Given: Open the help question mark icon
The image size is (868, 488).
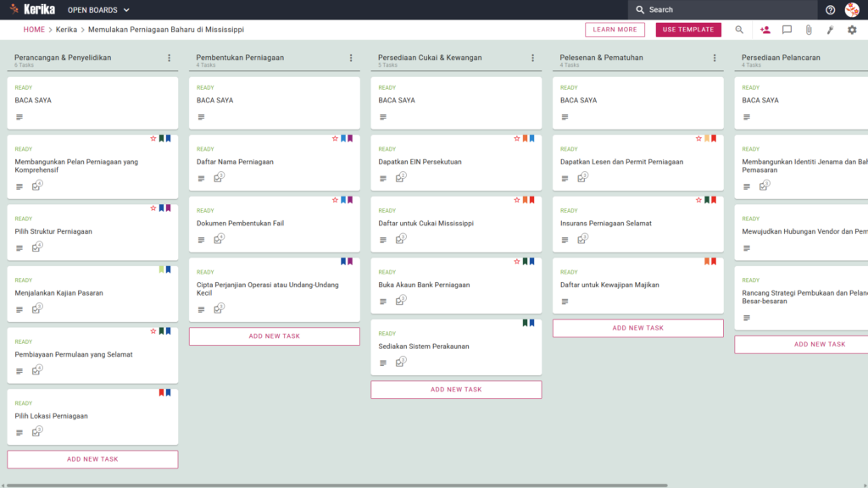Looking at the screenshot, I should [x=830, y=10].
